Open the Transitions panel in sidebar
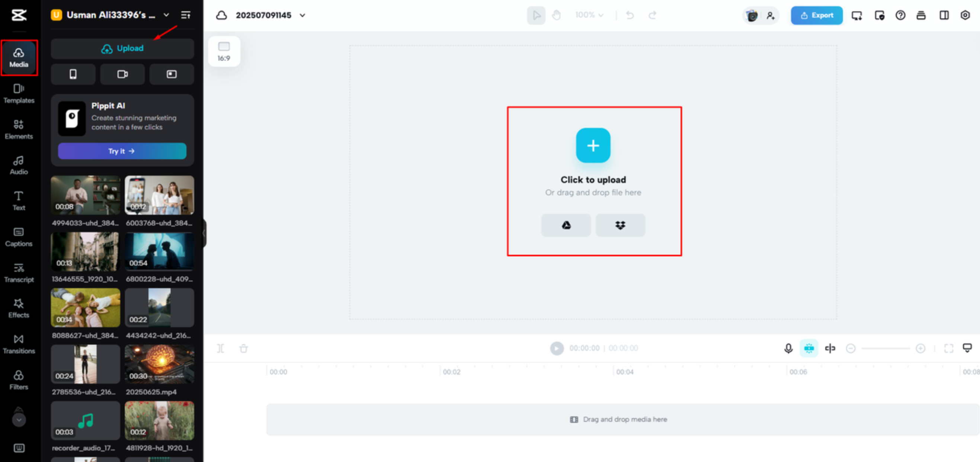This screenshot has height=462, width=980. (19, 344)
